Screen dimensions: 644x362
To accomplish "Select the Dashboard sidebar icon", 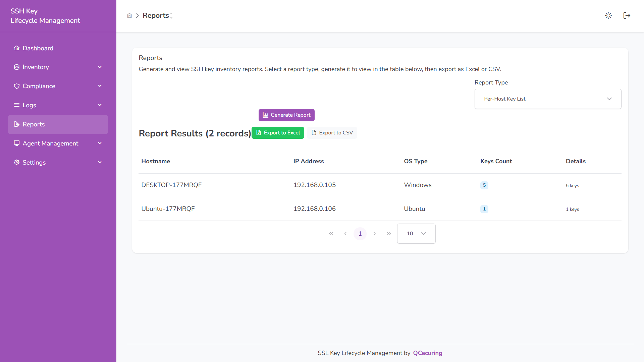I will coord(16,48).
